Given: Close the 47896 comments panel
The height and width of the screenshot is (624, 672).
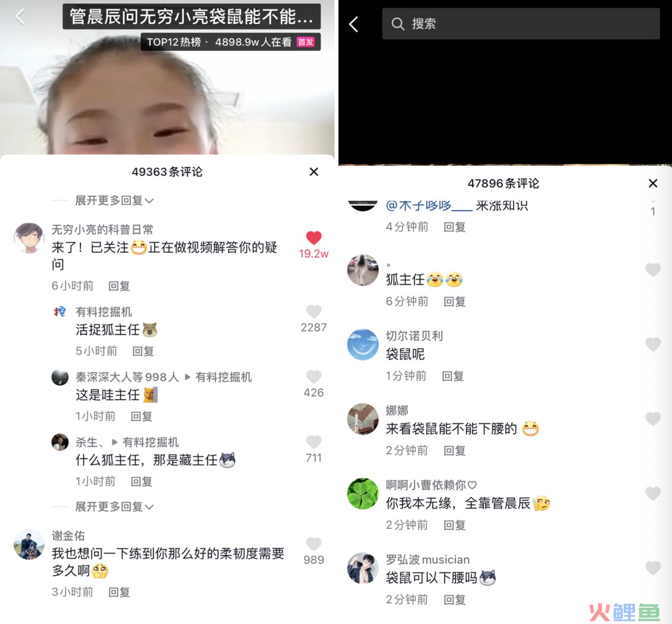Looking at the screenshot, I should coord(653,183).
